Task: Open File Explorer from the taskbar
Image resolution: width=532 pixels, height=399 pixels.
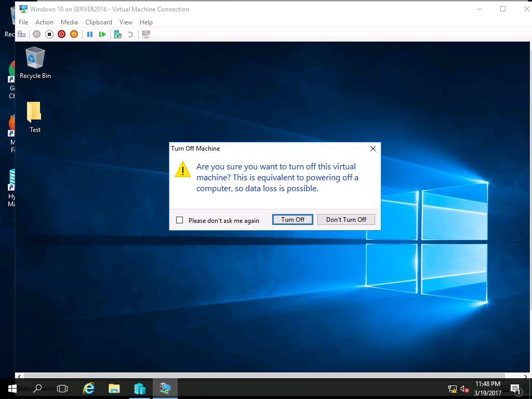Action: click(114, 389)
